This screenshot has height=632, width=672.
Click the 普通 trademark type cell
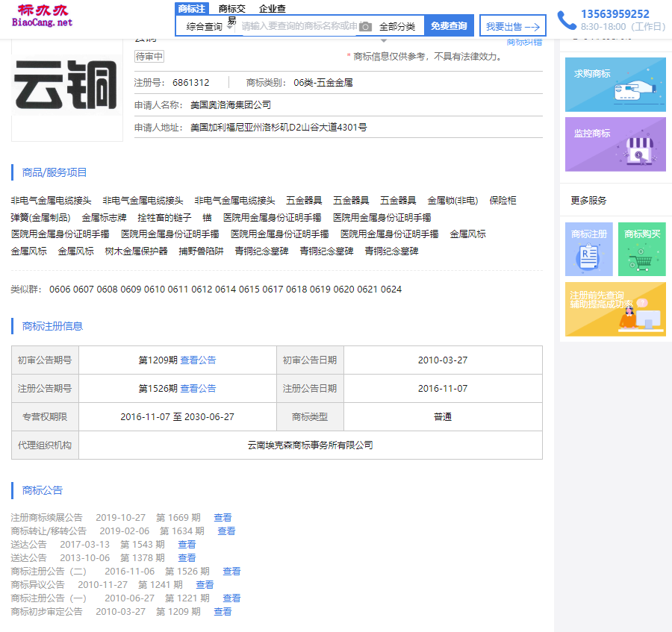(443, 416)
